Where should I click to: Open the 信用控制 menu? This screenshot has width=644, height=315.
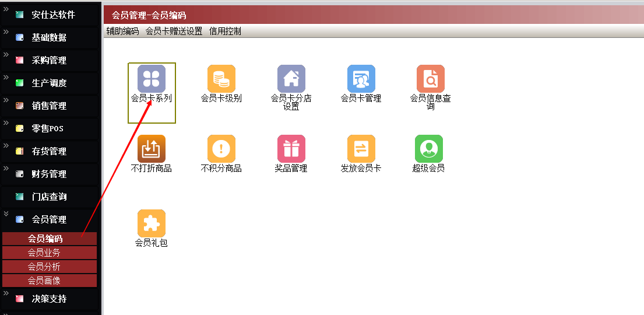[x=224, y=31]
